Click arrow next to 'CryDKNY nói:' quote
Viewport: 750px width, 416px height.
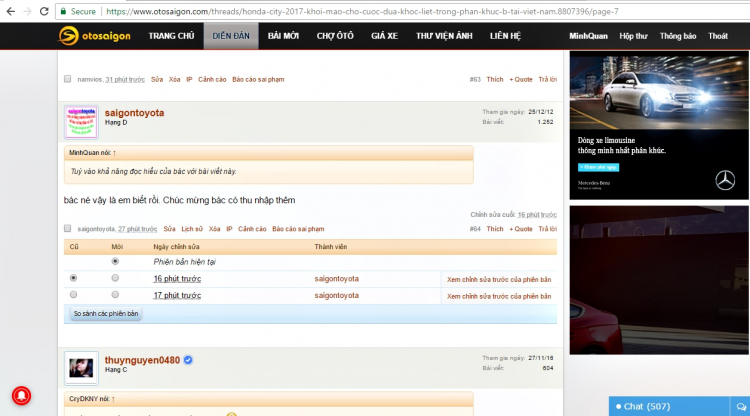(x=113, y=399)
